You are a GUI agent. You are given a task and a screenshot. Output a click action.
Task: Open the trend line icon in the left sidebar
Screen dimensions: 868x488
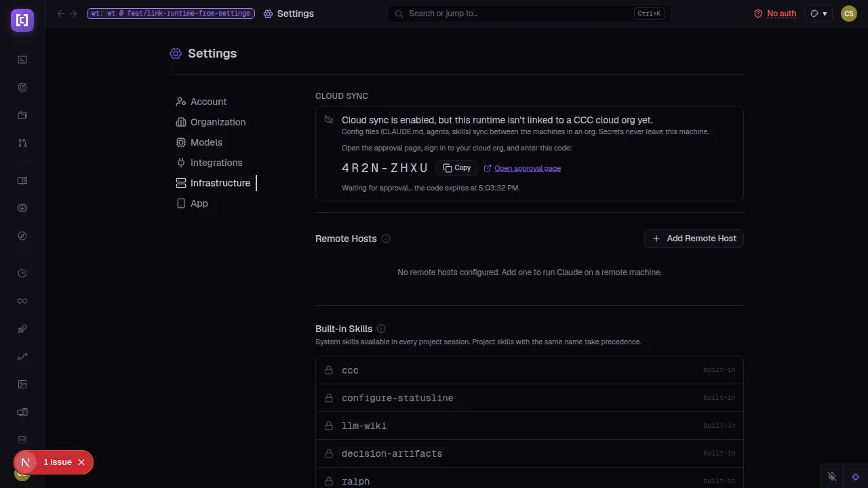[x=22, y=357]
